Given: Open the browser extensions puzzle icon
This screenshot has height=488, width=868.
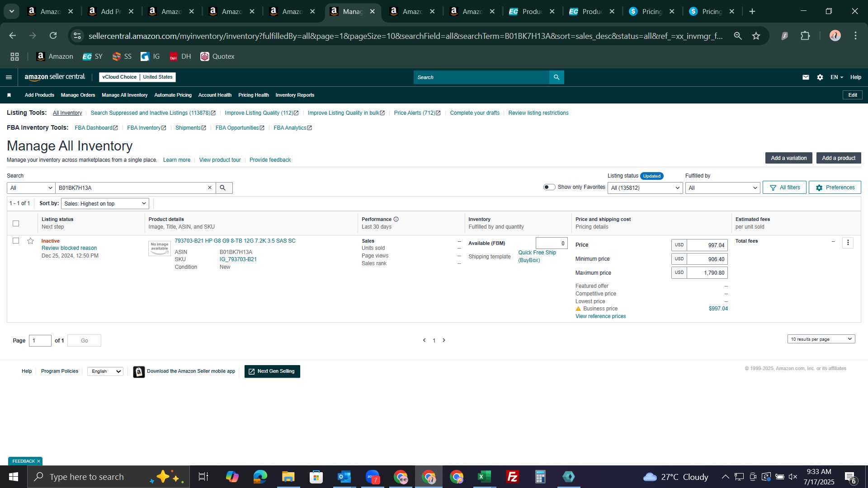Looking at the screenshot, I should [x=806, y=36].
